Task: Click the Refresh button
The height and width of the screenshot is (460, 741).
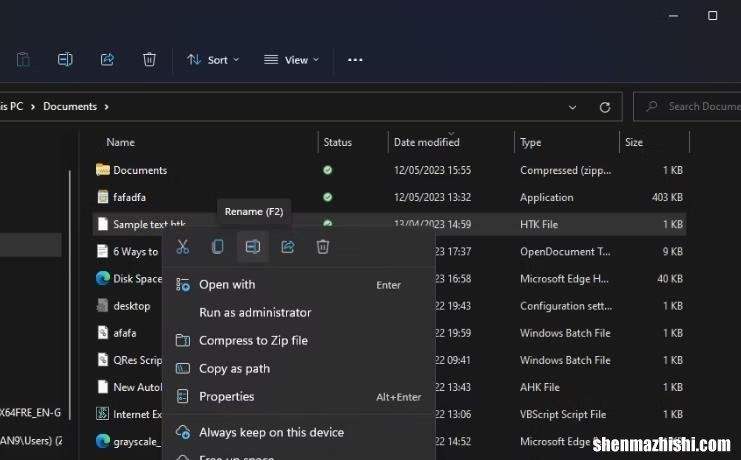Action: pos(605,107)
